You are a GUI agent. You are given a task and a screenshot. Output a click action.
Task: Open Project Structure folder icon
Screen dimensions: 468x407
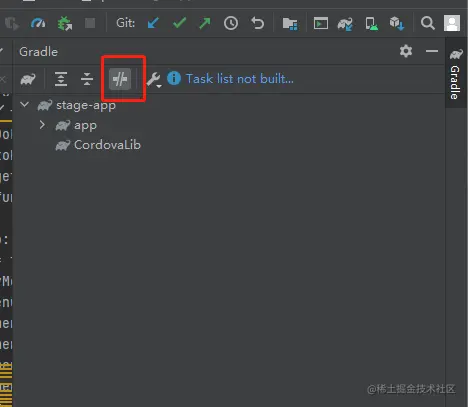point(290,24)
